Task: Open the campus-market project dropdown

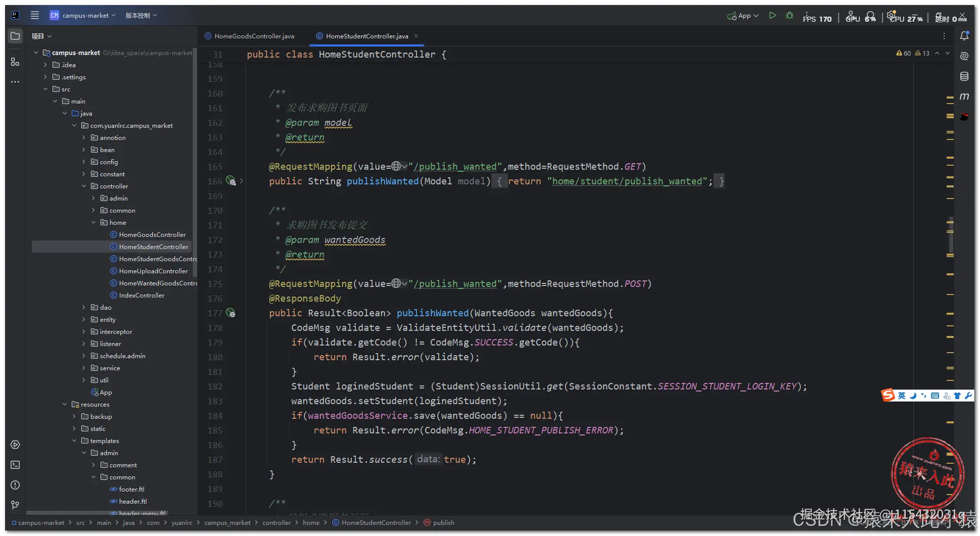Action: (x=83, y=15)
